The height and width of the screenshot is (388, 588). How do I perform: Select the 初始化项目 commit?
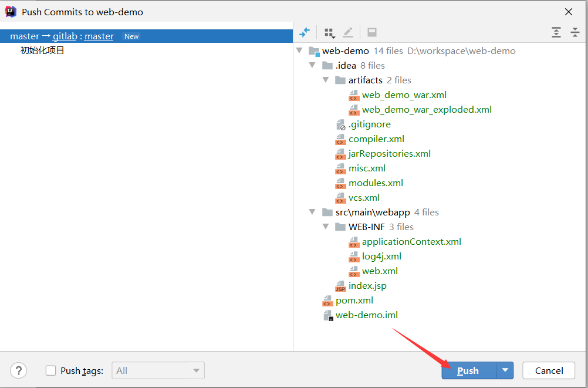(42, 50)
